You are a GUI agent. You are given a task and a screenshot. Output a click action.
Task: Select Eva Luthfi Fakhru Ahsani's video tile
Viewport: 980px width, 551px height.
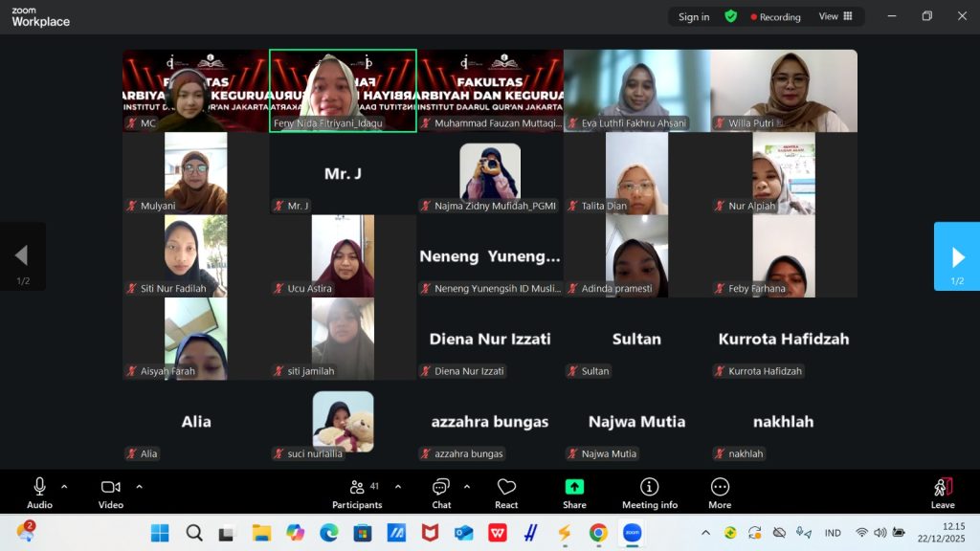(636, 90)
